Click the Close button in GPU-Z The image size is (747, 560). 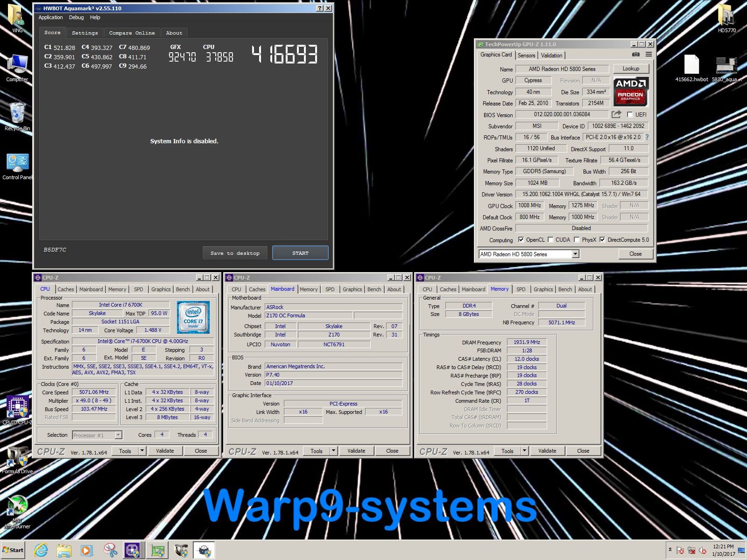coord(635,254)
